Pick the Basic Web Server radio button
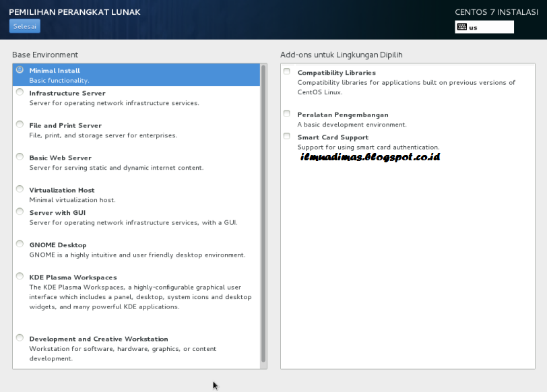This screenshot has width=547, height=392. coord(20,156)
